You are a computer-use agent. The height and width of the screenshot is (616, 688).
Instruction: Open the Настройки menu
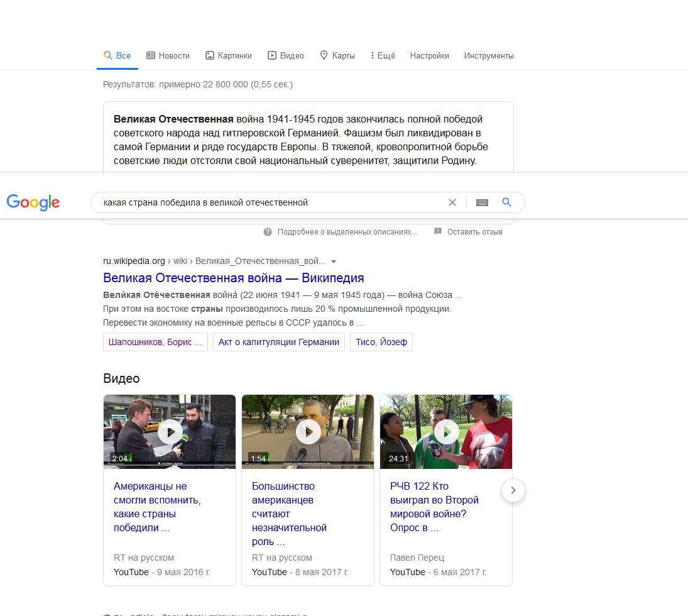429,55
